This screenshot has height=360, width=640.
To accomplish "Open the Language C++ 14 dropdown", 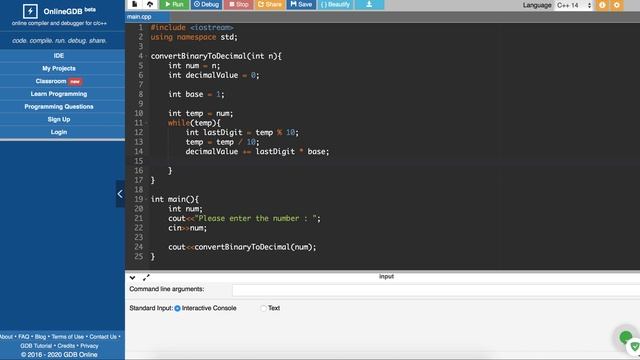I will (x=573, y=5).
